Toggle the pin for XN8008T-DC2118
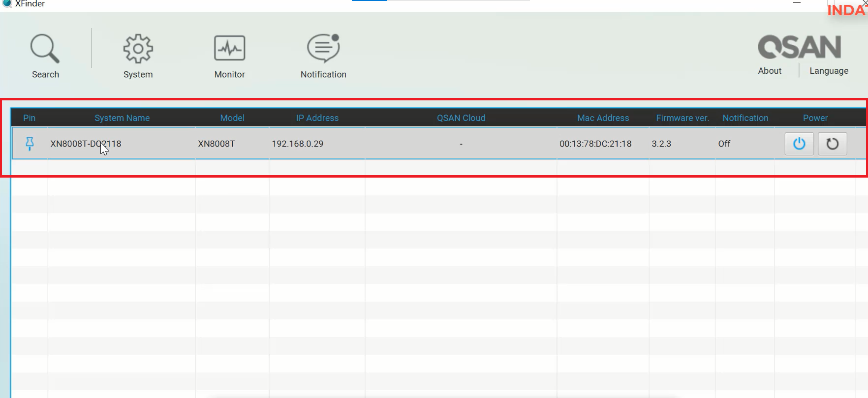Screen dimensions: 868x398 (30, 144)
